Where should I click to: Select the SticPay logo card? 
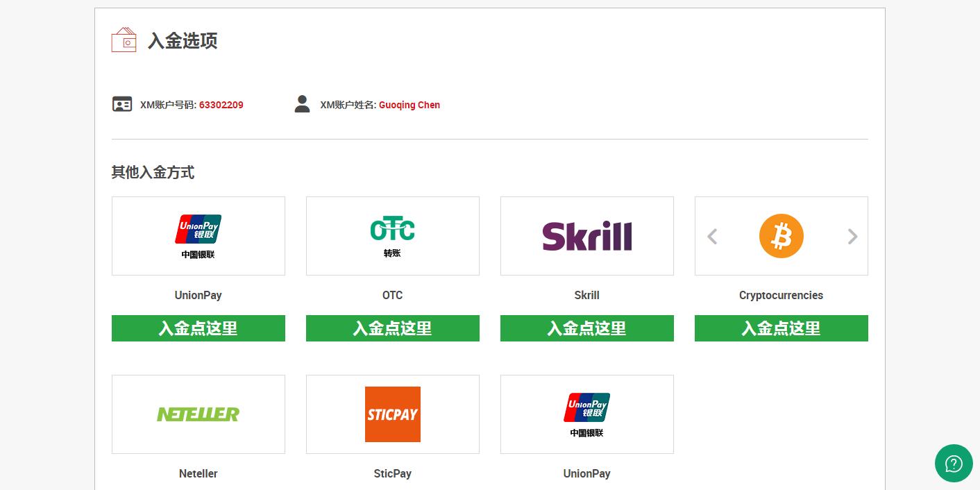pyautogui.click(x=393, y=414)
